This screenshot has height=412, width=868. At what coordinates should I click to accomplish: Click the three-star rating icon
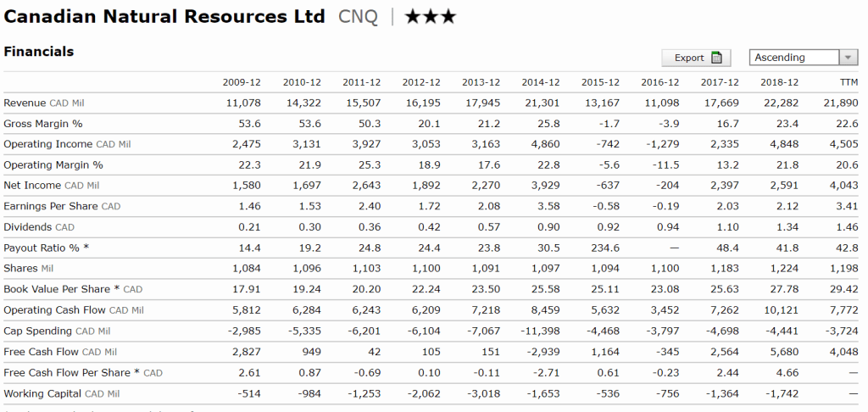tap(430, 17)
